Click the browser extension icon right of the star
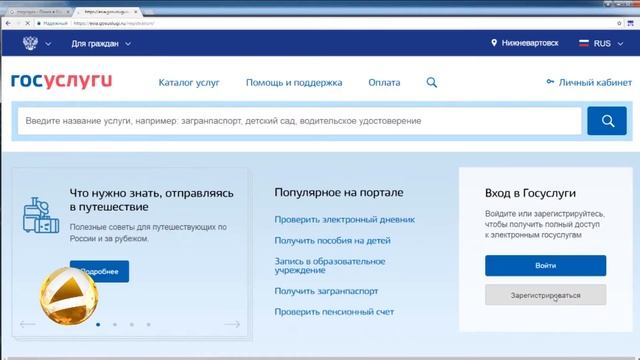The height and width of the screenshot is (360, 640). 631,23
